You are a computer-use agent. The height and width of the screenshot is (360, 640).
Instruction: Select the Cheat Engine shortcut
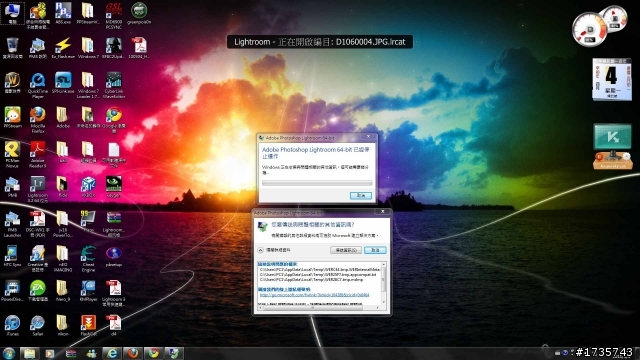(88, 258)
